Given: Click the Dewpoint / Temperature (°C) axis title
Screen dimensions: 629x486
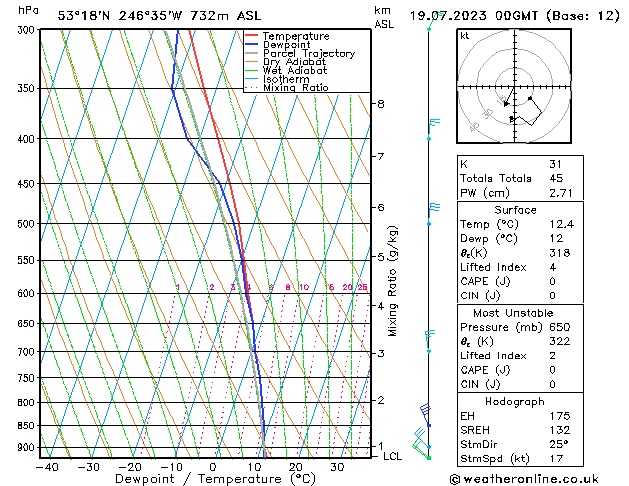Looking at the screenshot, I should 215,479.
